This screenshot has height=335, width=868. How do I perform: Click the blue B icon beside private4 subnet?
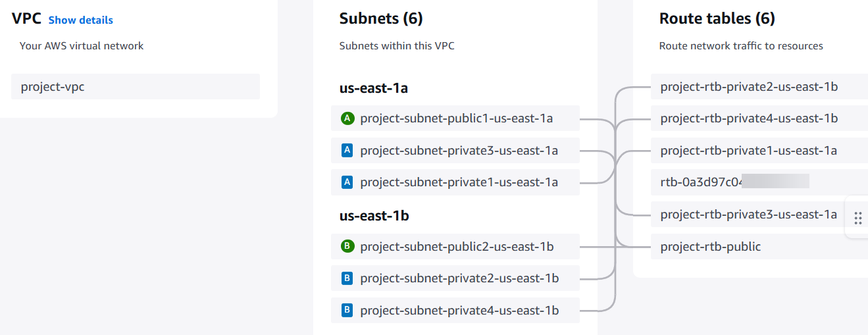tap(347, 310)
